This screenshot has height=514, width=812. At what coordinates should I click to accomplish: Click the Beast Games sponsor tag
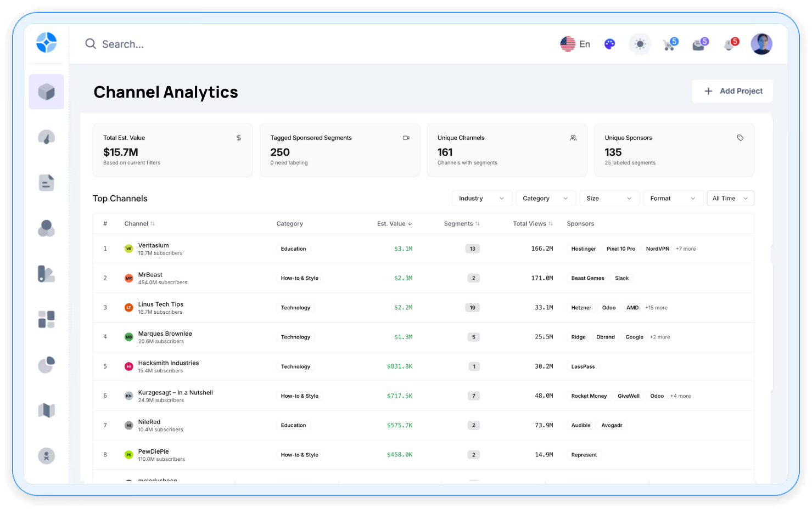(587, 278)
